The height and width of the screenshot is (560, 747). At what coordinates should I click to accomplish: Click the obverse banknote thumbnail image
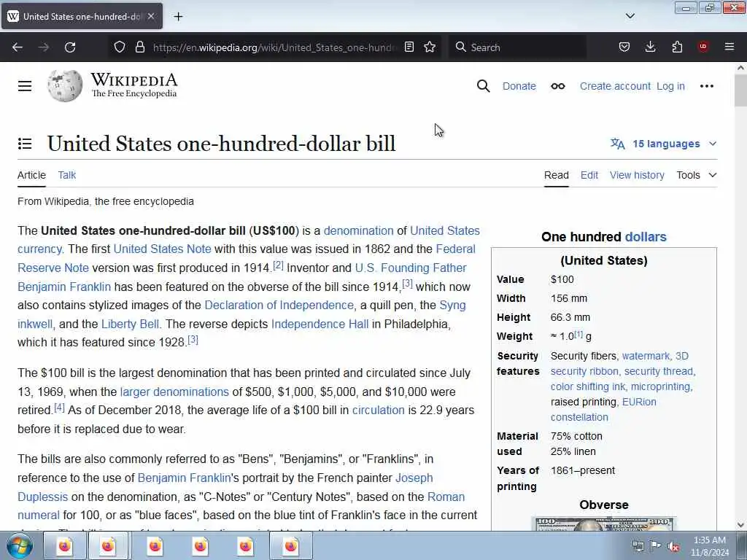[603, 524]
